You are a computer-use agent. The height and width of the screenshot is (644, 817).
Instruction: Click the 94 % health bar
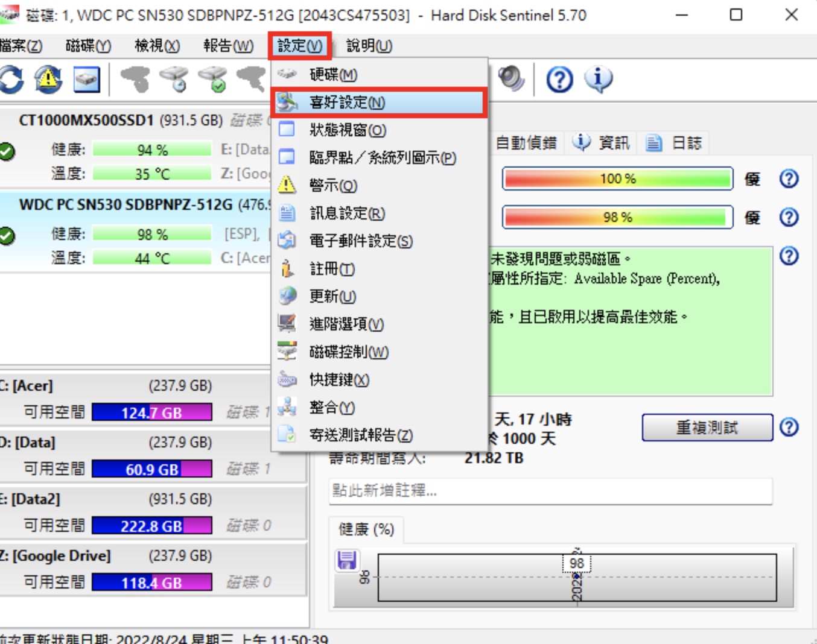coord(152,150)
